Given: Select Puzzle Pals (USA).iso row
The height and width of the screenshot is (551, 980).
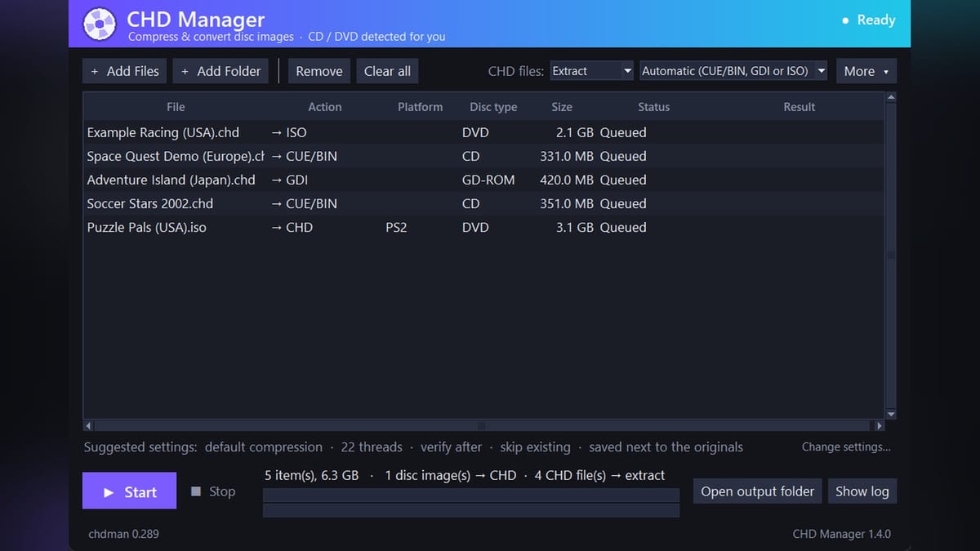Looking at the screenshot, I should pos(483,227).
